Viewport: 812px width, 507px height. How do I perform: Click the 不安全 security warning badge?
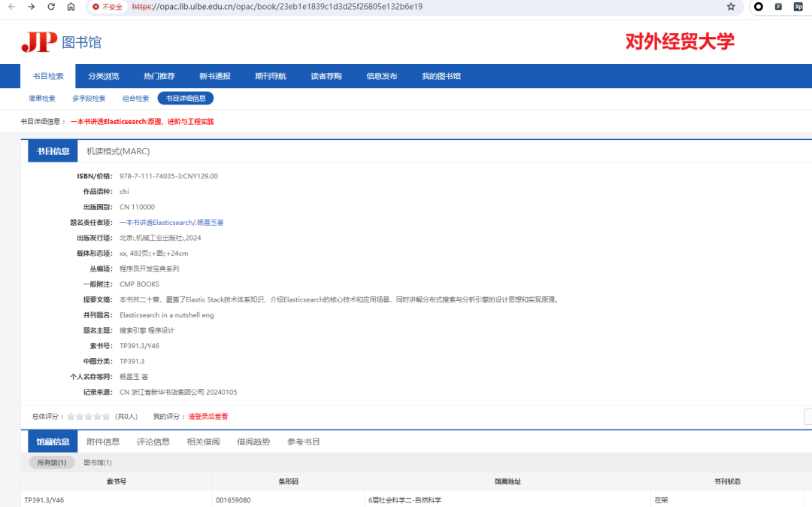coord(108,7)
